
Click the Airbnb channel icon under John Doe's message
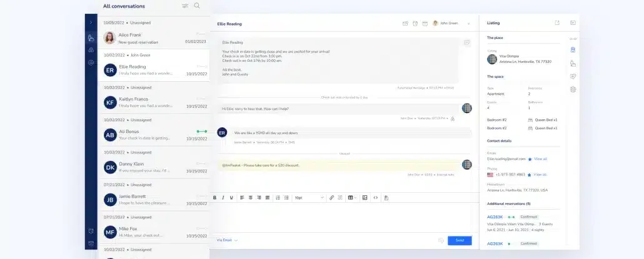[452, 119]
